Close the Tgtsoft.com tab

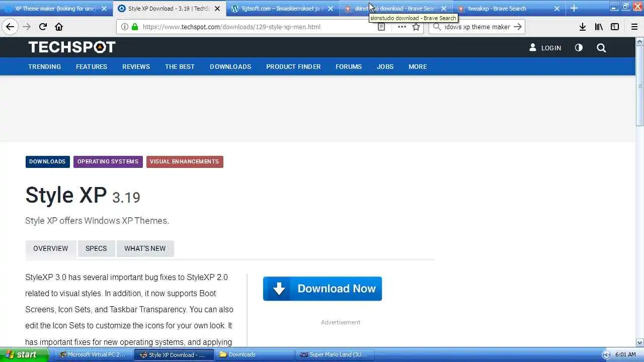[331, 9]
